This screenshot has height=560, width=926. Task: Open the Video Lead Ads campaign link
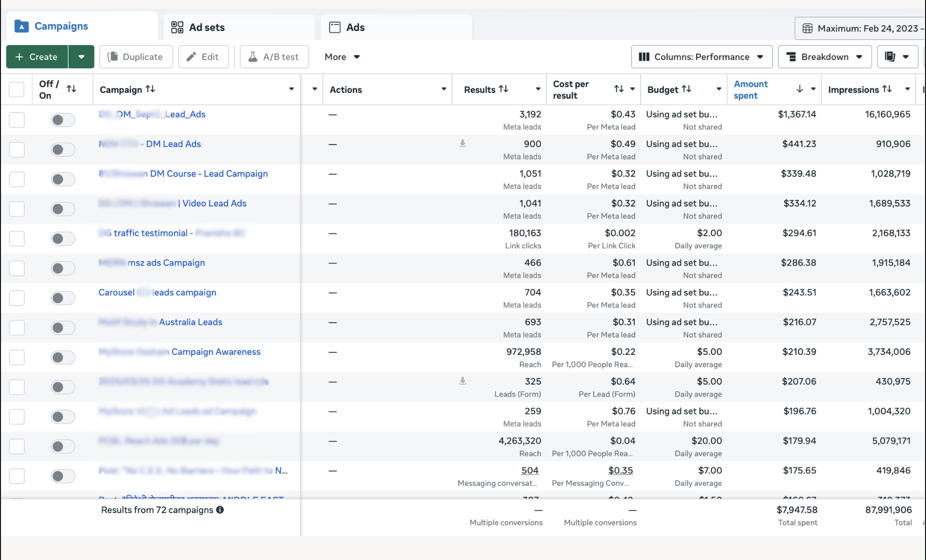pos(172,203)
